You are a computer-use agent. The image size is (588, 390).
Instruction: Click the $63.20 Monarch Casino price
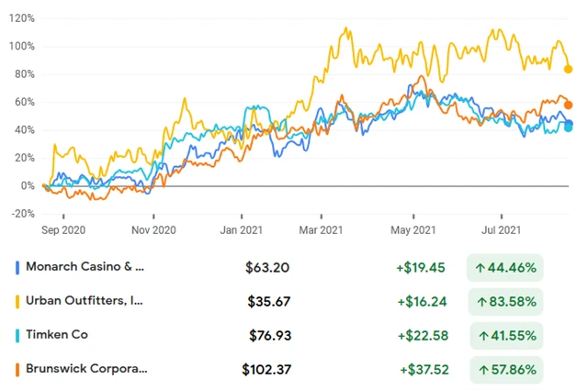click(267, 268)
